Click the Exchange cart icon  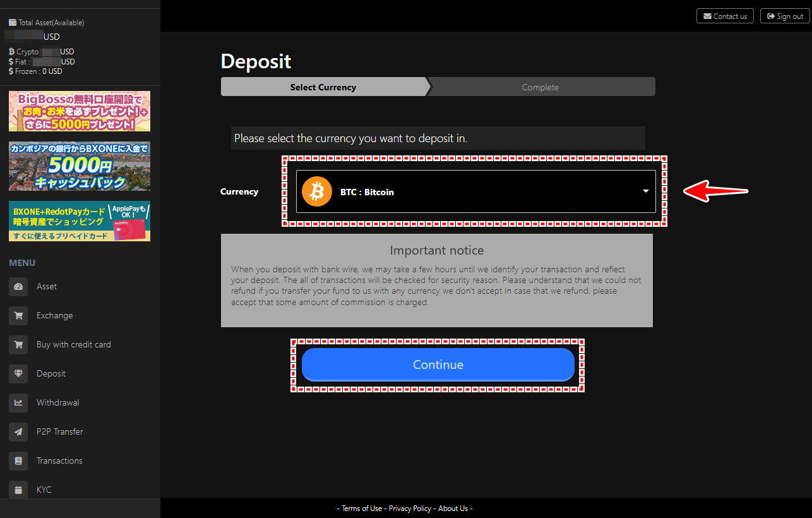click(18, 316)
